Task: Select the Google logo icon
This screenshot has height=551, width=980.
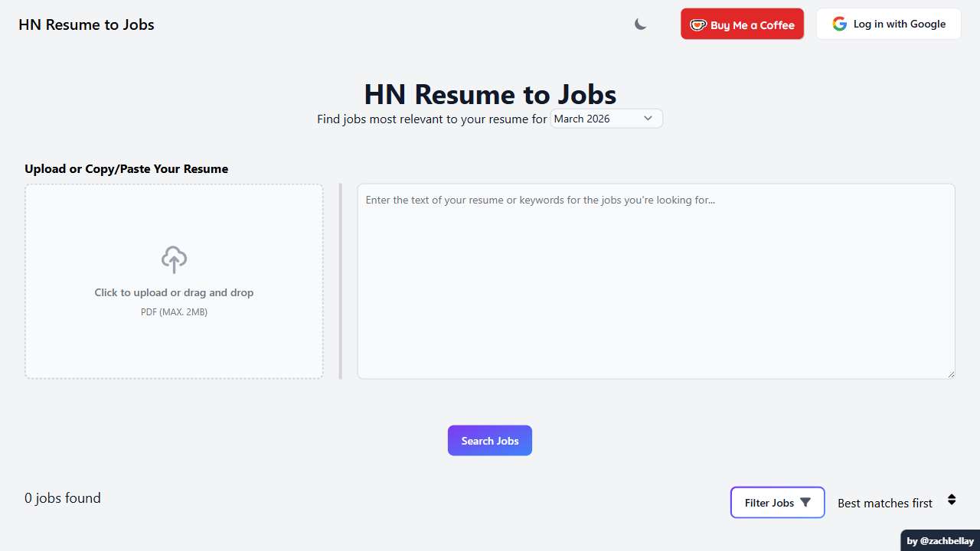Action: click(839, 24)
